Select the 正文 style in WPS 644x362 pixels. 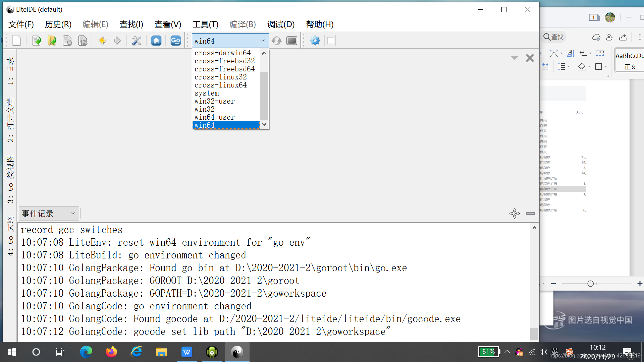630,60
